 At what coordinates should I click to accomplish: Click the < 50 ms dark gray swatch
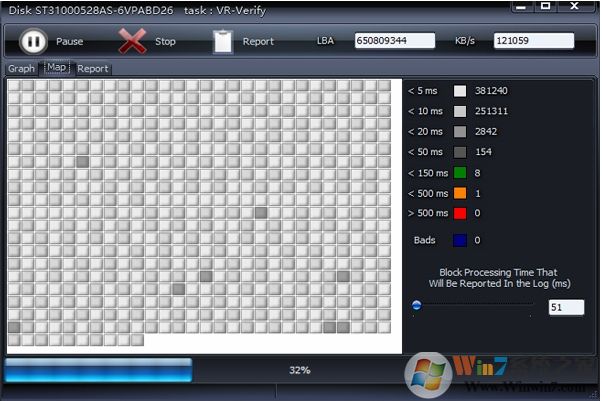click(x=460, y=152)
